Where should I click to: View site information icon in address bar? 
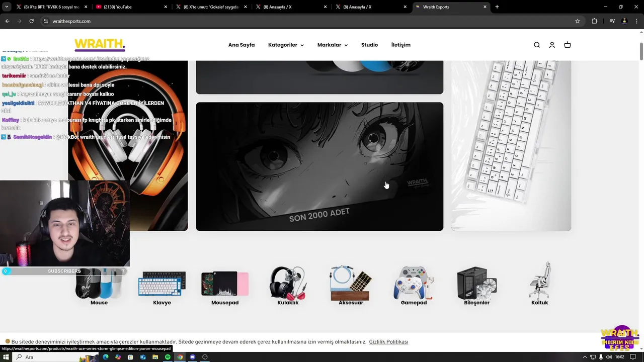click(x=46, y=21)
